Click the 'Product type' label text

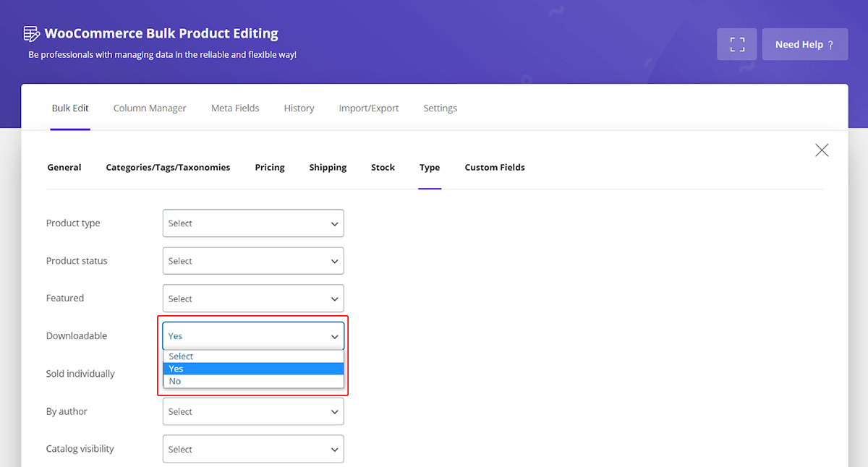[73, 223]
